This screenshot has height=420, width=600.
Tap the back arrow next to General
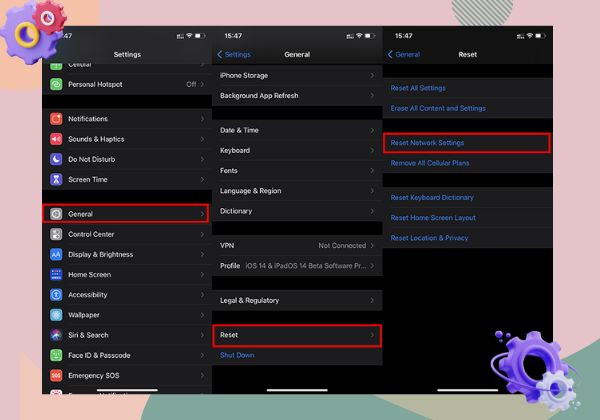(390, 54)
